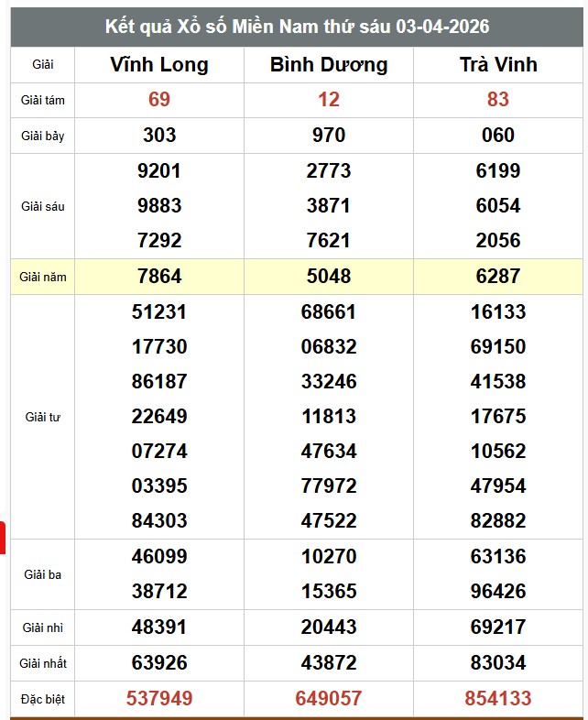Select the Giải nhất row label

pyautogui.click(x=42, y=662)
